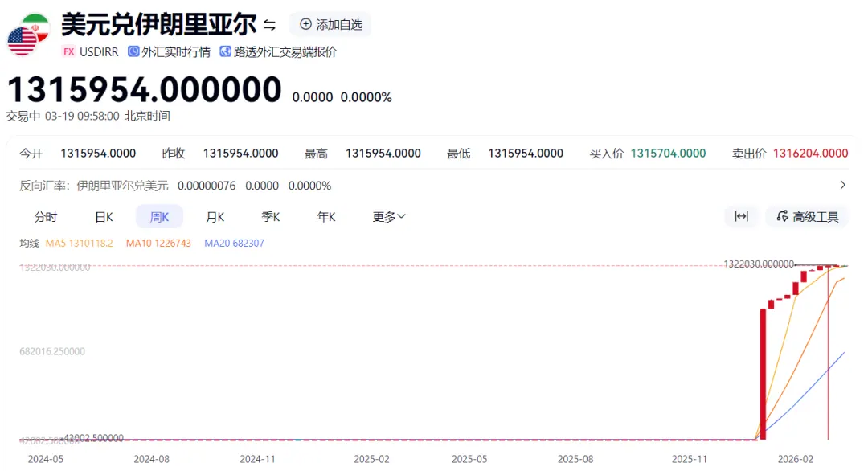
Task: Click the percent change 0.0000% beside price
Action: (x=366, y=97)
